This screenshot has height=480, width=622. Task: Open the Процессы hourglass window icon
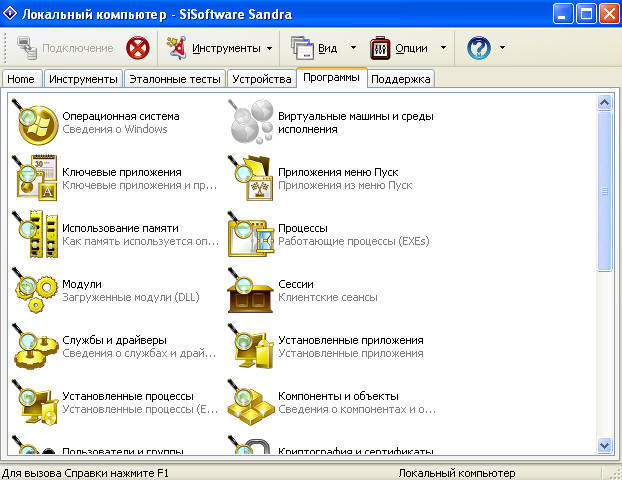click(251, 234)
